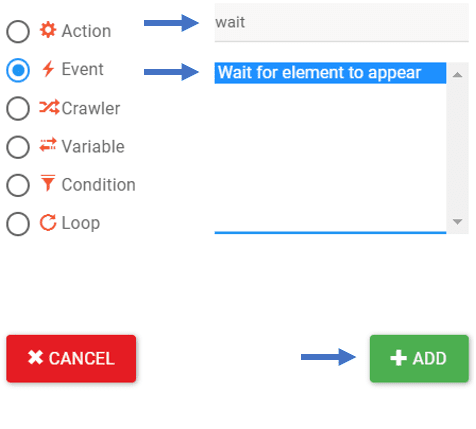Click the lightning bolt Event icon
476x429 pixels.
(48, 69)
